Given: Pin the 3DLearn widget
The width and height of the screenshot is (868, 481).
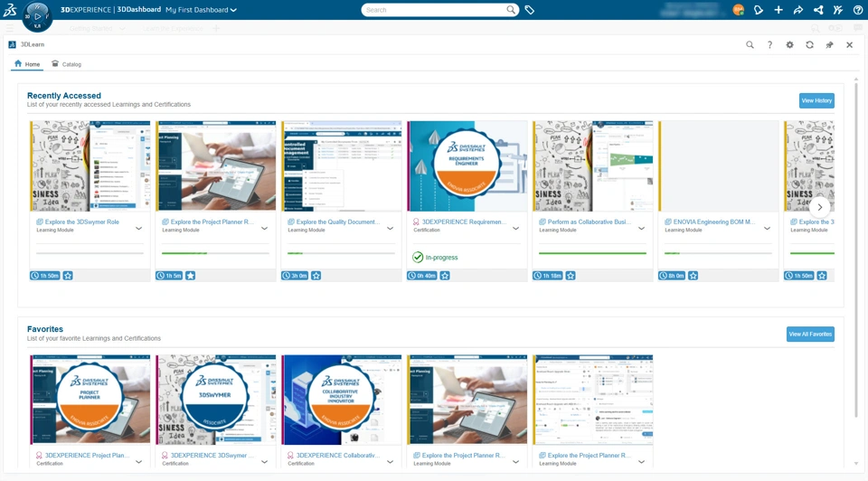Looking at the screenshot, I should click(x=829, y=45).
